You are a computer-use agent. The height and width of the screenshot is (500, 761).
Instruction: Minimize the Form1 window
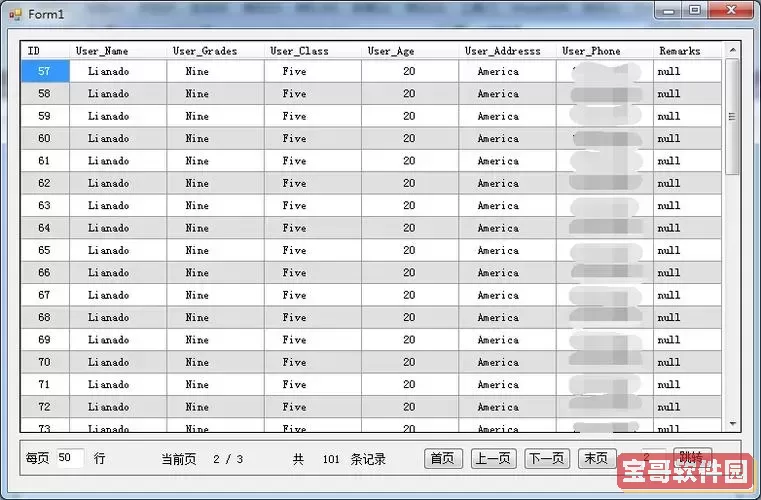(670, 11)
